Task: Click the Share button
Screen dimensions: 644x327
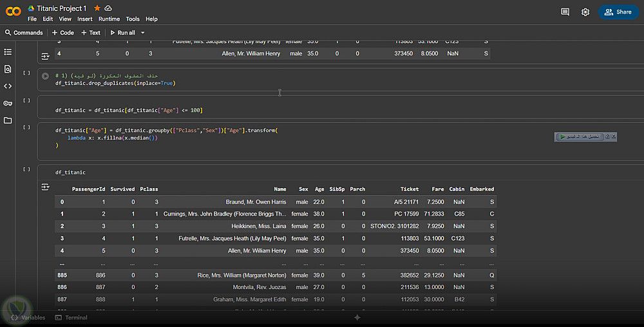Action: pyautogui.click(x=618, y=12)
